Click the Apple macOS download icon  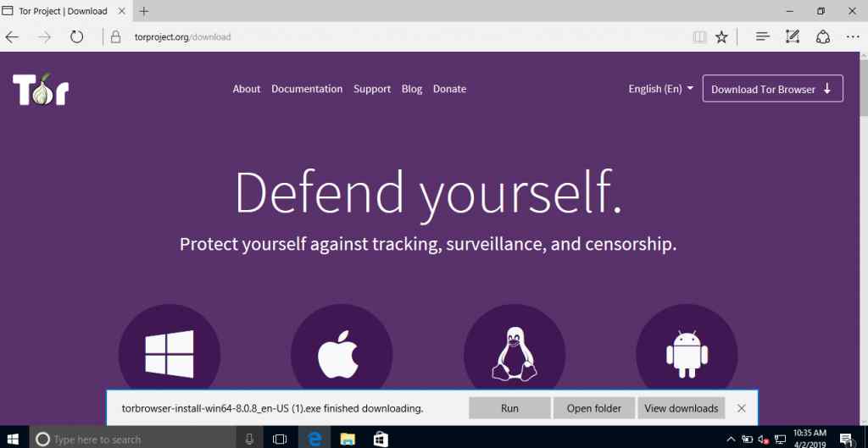click(x=342, y=354)
